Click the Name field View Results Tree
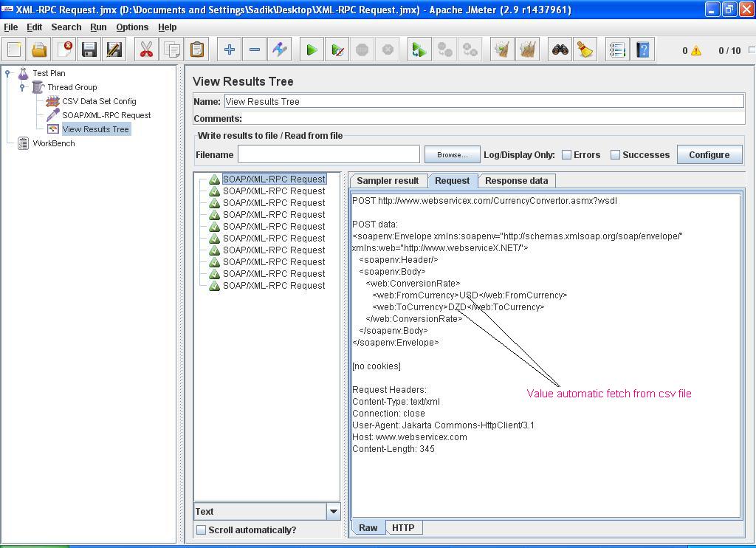 (x=484, y=102)
